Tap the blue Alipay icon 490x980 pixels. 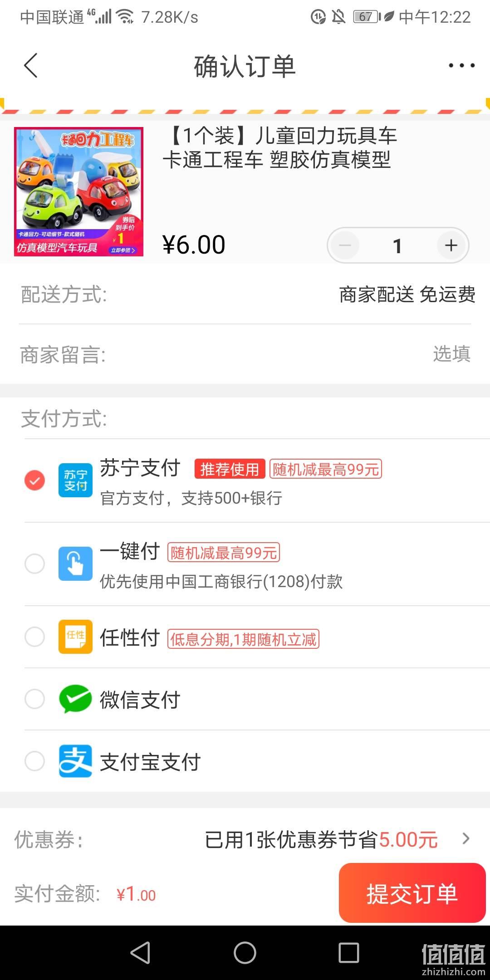[75, 761]
